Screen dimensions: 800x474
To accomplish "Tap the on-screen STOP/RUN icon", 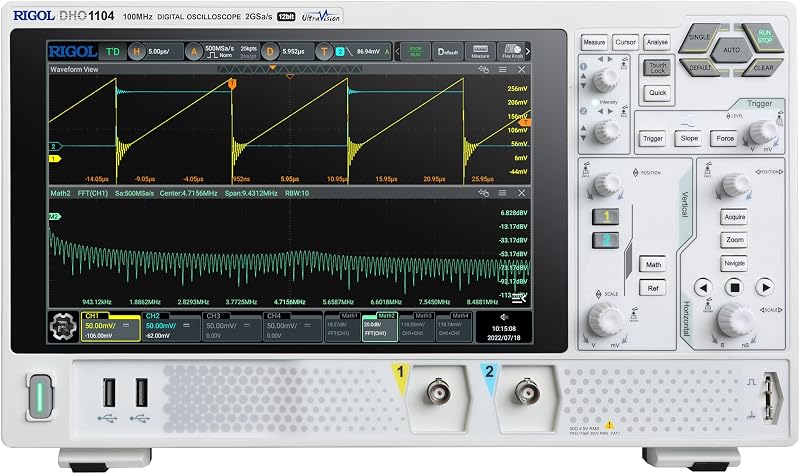I will (x=415, y=52).
